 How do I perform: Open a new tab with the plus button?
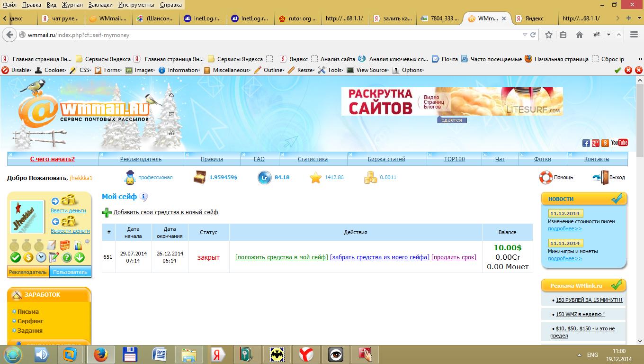tap(629, 18)
